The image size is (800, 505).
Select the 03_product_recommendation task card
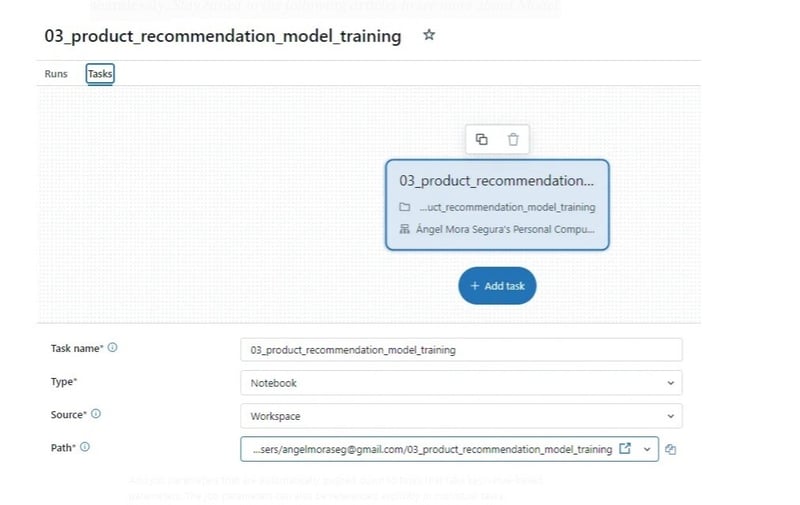496,182
